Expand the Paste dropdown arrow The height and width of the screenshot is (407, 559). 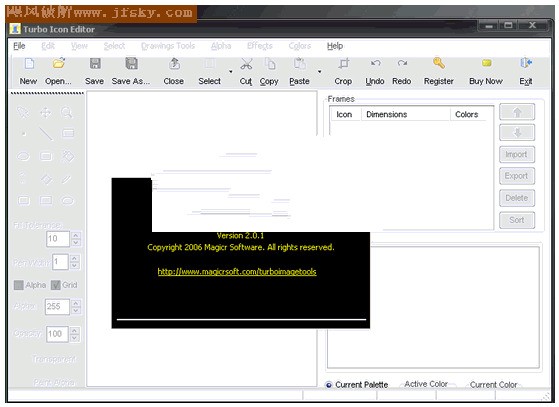coord(319,72)
